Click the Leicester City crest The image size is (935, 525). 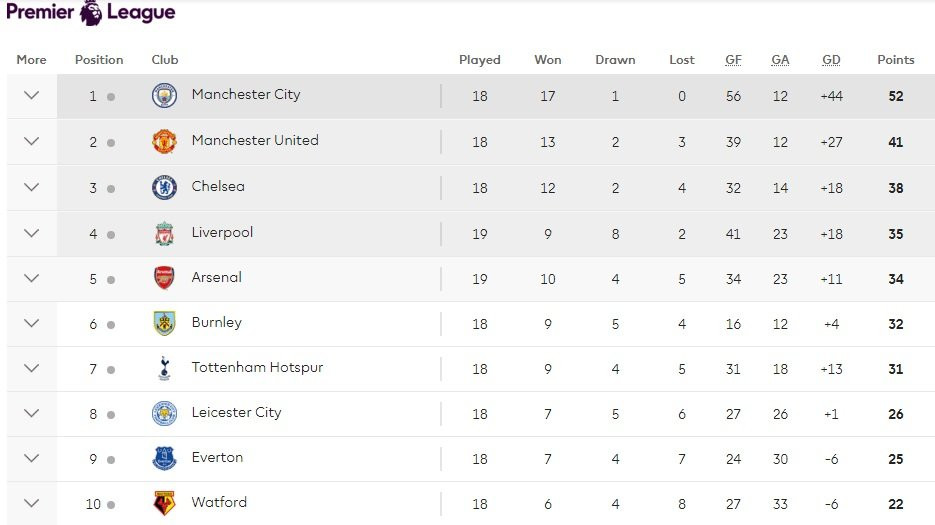click(164, 414)
